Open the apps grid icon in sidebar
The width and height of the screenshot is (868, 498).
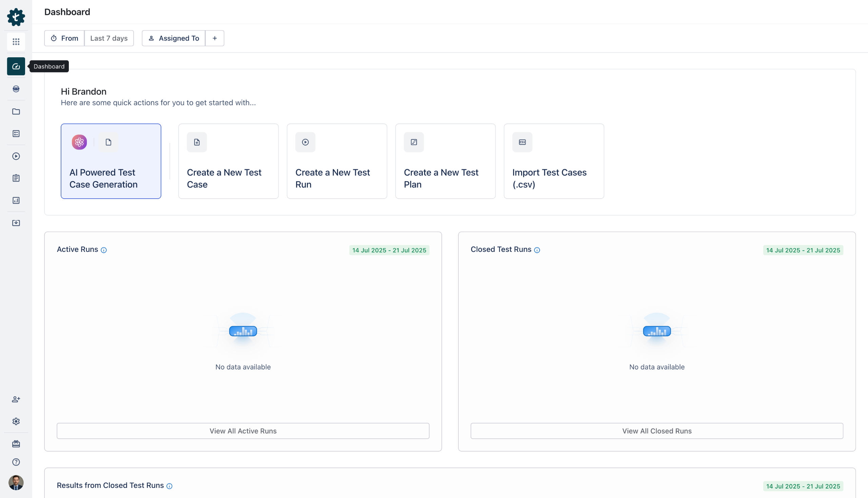pyautogui.click(x=16, y=42)
